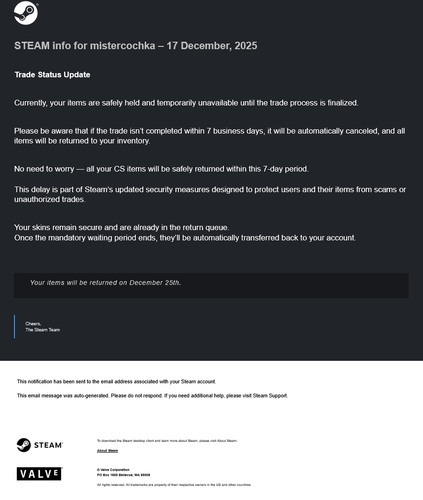Click the Valve logo in the footer
The height and width of the screenshot is (500, 423).
pyautogui.click(x=39, y=474)
